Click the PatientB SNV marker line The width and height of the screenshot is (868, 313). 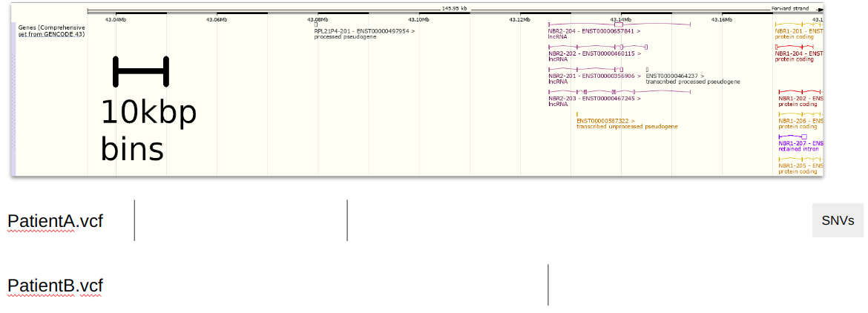(x=548, y=285)
